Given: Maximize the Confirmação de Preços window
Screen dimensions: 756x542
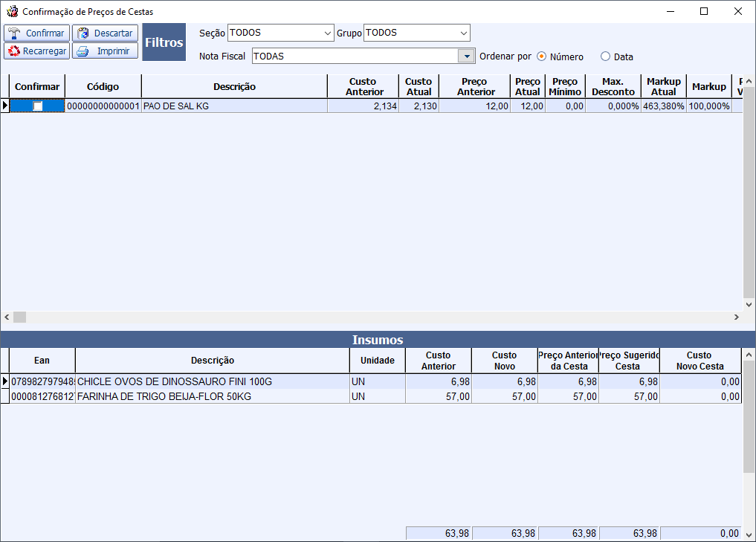Looking at the screenshot, I should coord(704,11).
